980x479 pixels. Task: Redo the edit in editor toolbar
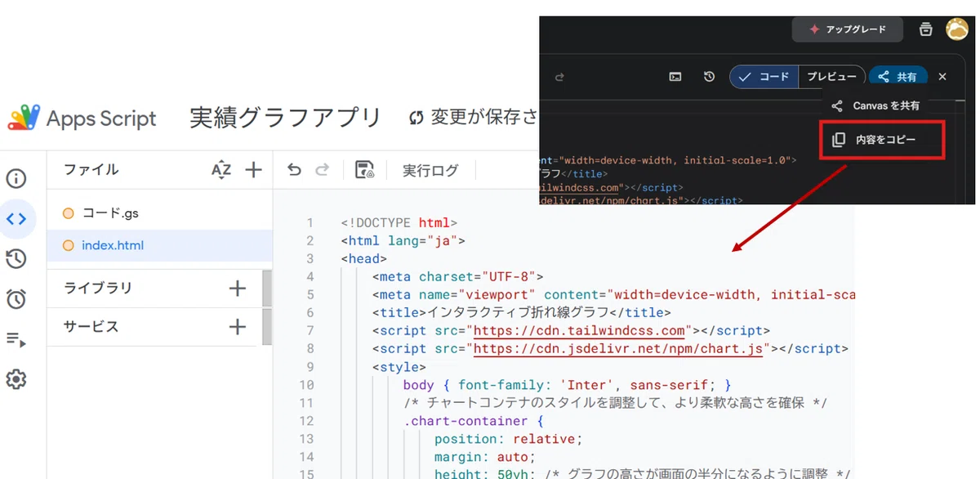(x=323, y=170)
